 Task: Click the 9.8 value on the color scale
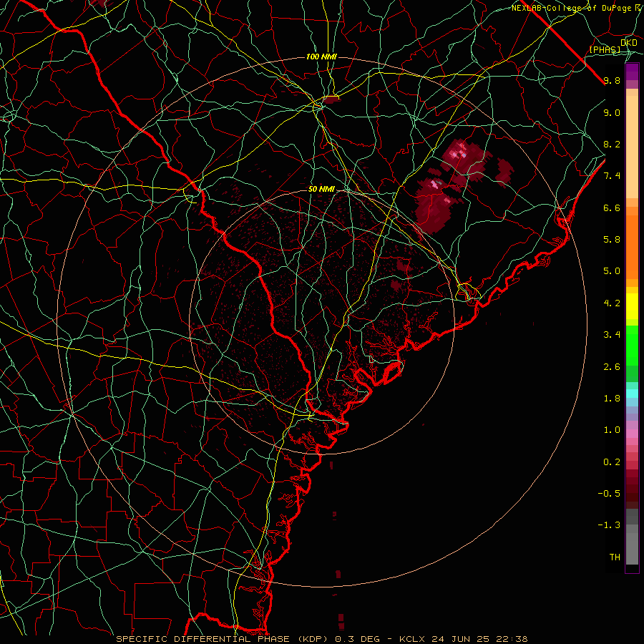coord(612,80)
